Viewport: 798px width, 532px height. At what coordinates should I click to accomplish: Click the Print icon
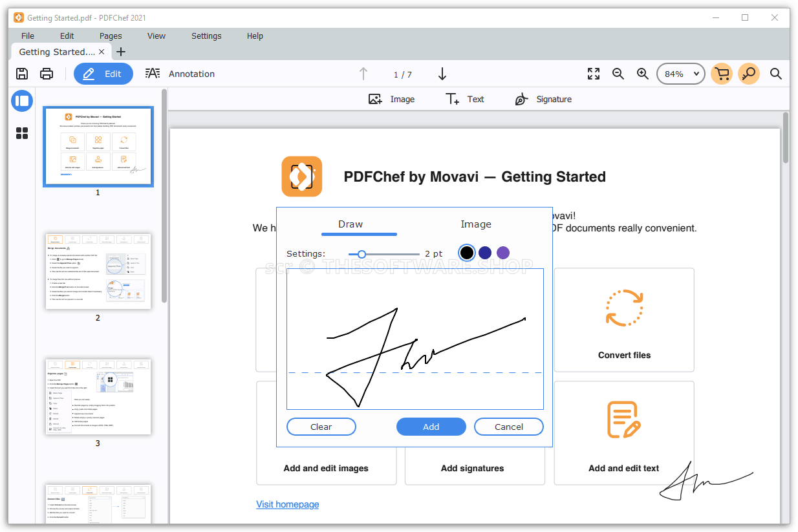pos(47,74)
